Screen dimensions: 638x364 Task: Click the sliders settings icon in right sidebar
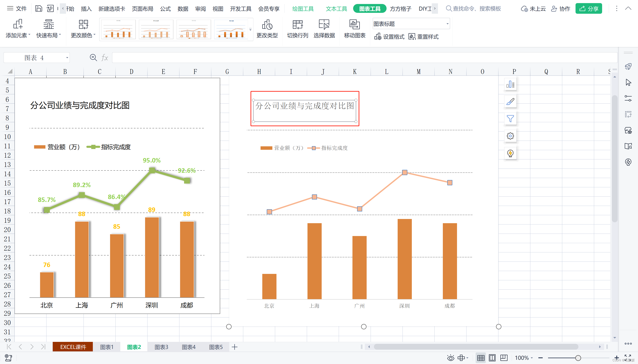[628, 98]
